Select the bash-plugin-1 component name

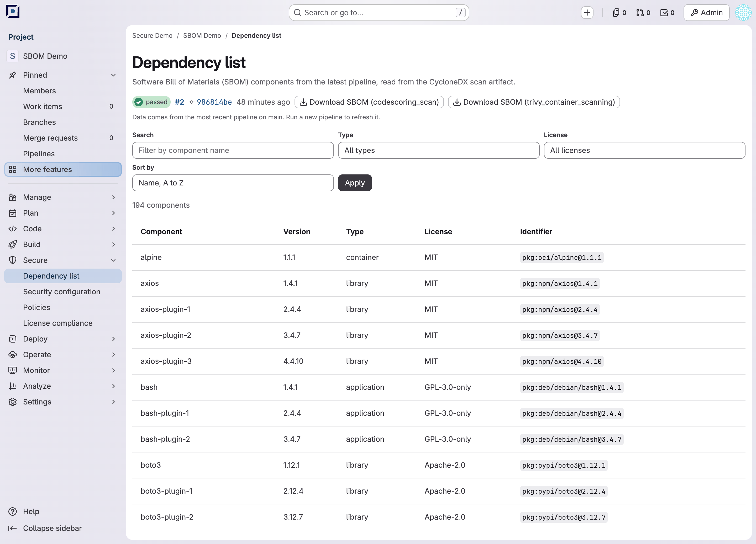pos(165,413)
